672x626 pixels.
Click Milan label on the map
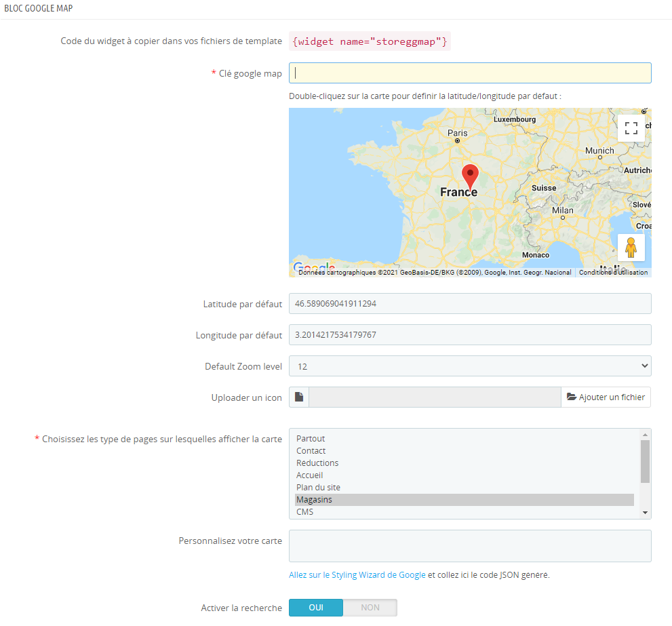(x=562, y=210)
